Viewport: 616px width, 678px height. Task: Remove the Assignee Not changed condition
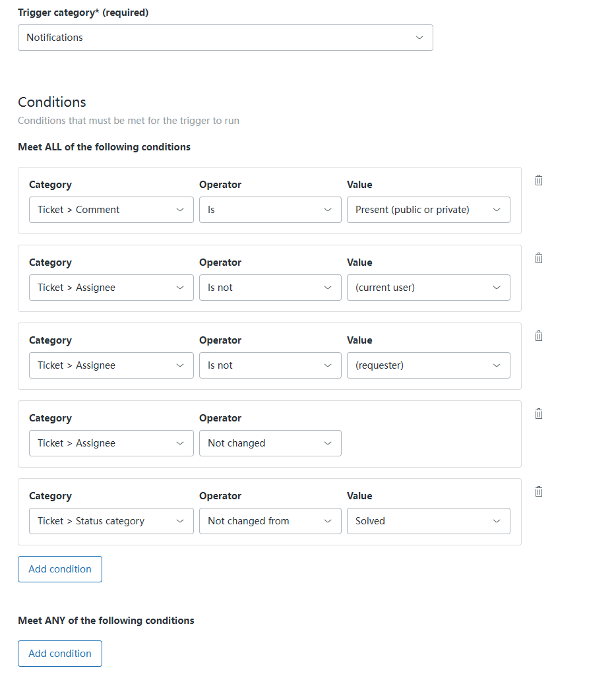(539, 414)
